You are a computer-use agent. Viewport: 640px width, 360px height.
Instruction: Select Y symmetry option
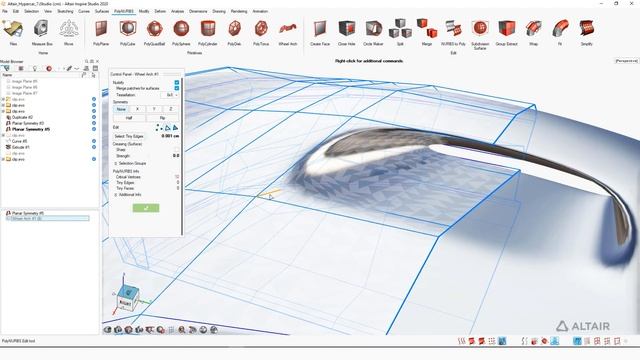[154, 109]
